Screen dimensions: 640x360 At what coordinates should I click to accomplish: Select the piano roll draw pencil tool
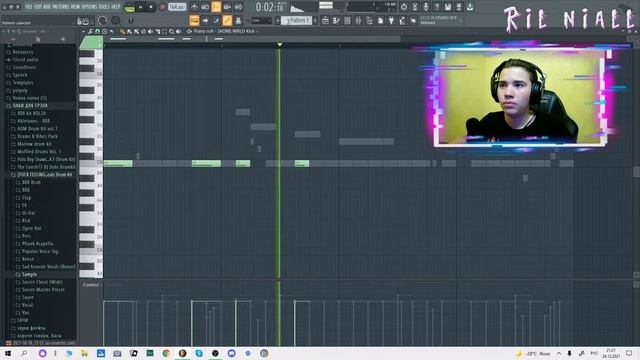122,31
